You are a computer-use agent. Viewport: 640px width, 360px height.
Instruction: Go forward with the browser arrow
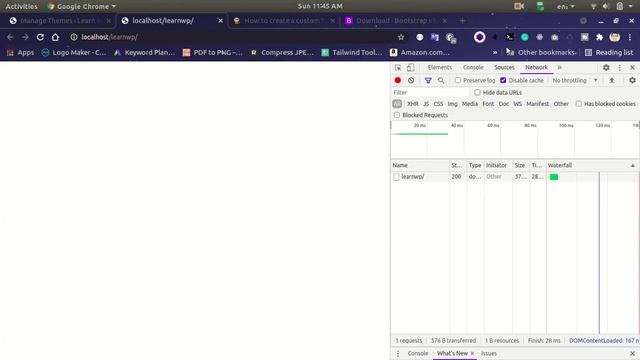pos(25,37)
